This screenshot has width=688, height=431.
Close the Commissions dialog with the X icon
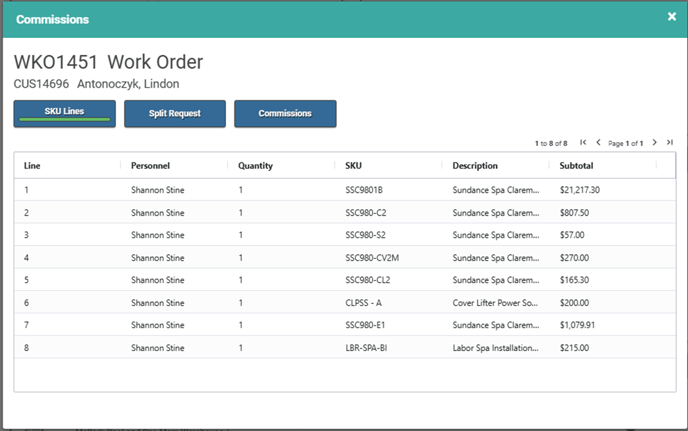point(671,17)
